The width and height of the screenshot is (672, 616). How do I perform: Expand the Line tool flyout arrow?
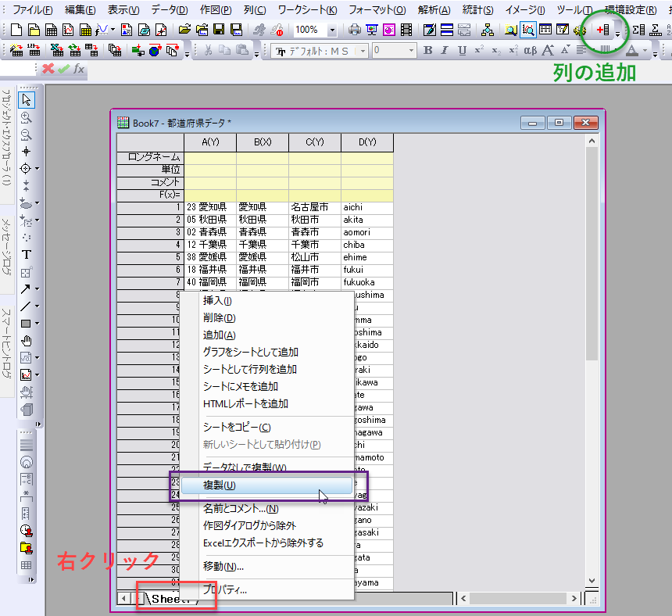[38, 306]
